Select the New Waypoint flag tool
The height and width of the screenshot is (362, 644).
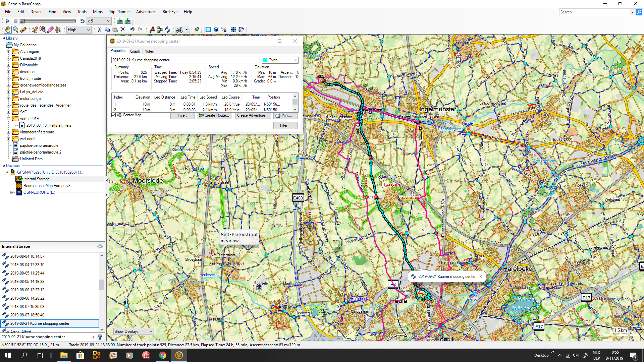(x=152, y=29)
